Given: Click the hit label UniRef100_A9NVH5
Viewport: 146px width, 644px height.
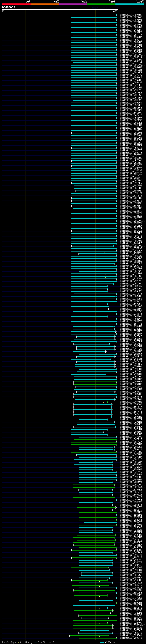Looking at the screenshot, I should pos(131,37).
